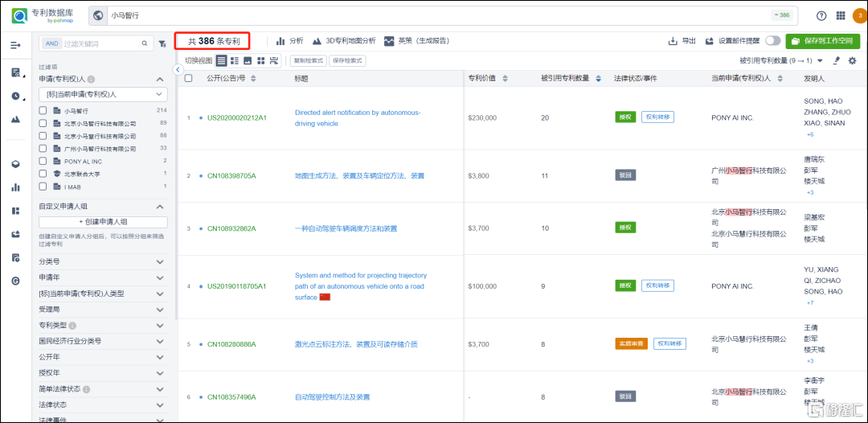This screenshot has height=423, width=868.
Task: Switch to grid tile view icon
Action: click(261, 60)
